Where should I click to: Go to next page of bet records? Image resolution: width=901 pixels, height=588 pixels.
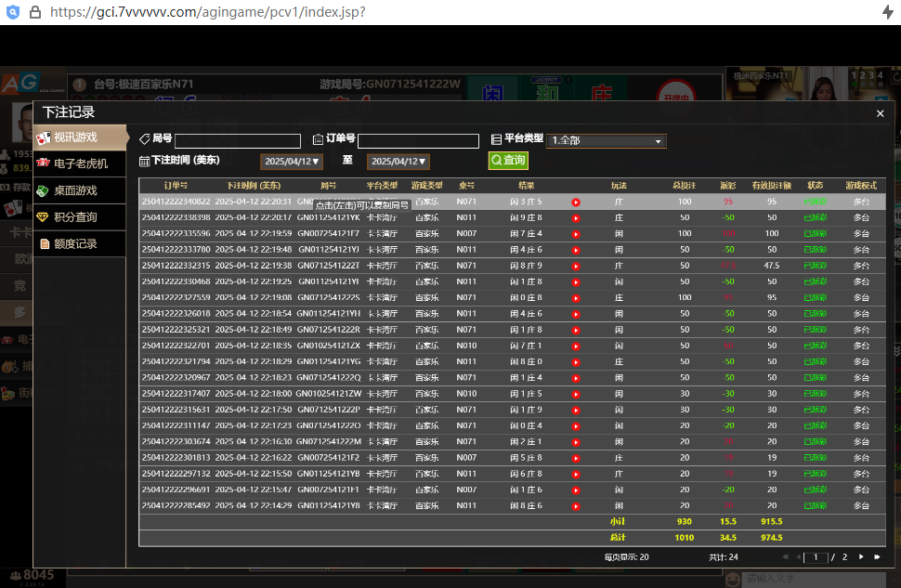pyautogui.click(x=861, y=557)
